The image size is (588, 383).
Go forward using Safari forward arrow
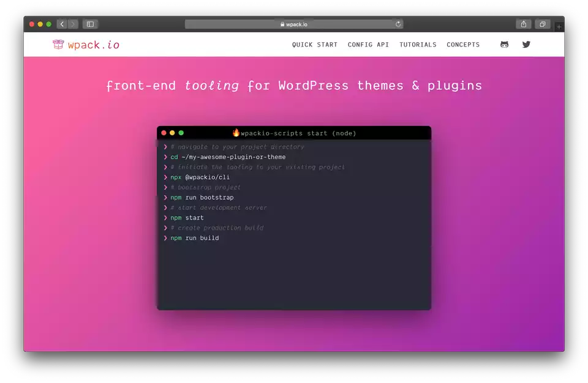tap(73, 24)
